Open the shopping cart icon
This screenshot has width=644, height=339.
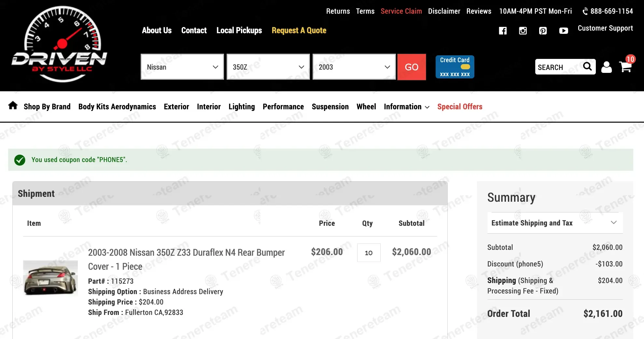coord(625,67)
